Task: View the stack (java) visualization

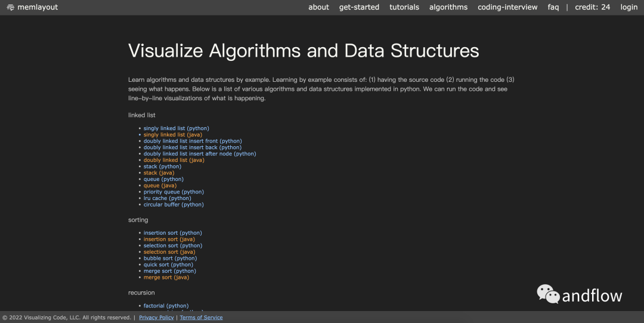Action: point(160,173)
